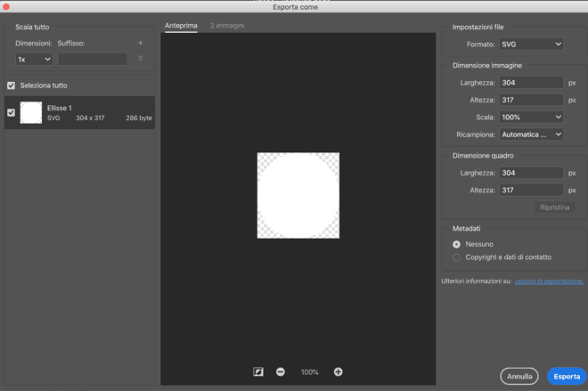Click the Ellisse 1 thumbnail
Viewport: 588px width, 391px height.
(31, 112)
